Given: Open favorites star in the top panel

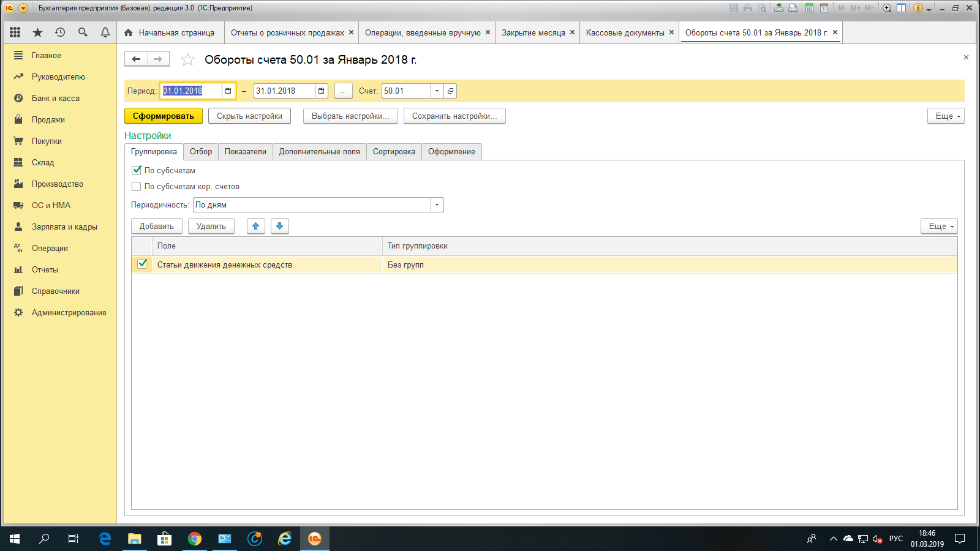Looking at the screenshot, I should pyautogui.click(x=38, y=32).
